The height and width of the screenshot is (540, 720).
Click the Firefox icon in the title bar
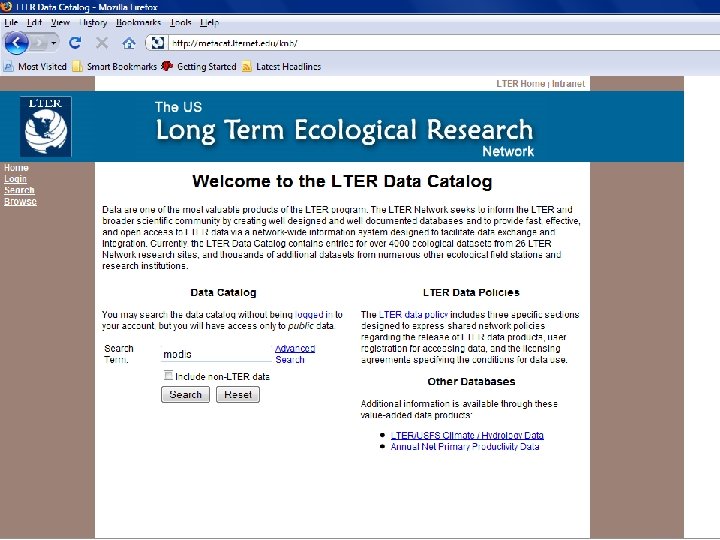coord(6,6)
